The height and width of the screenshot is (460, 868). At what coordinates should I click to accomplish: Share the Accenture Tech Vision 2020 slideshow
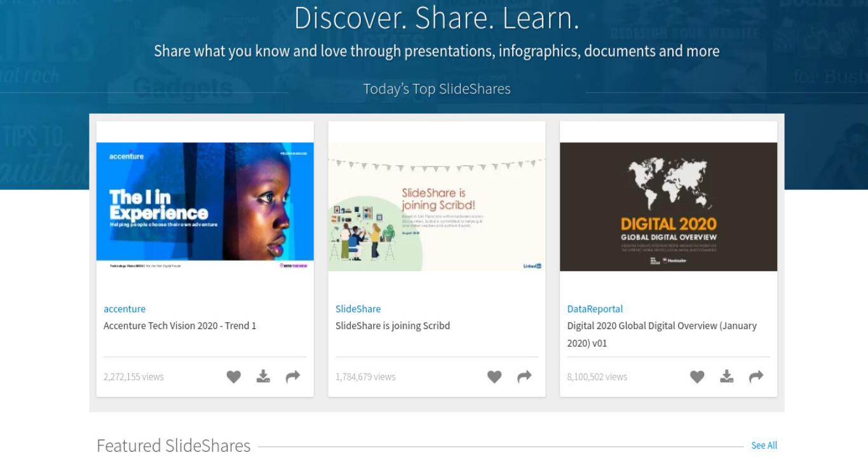[x=292, y=377]
